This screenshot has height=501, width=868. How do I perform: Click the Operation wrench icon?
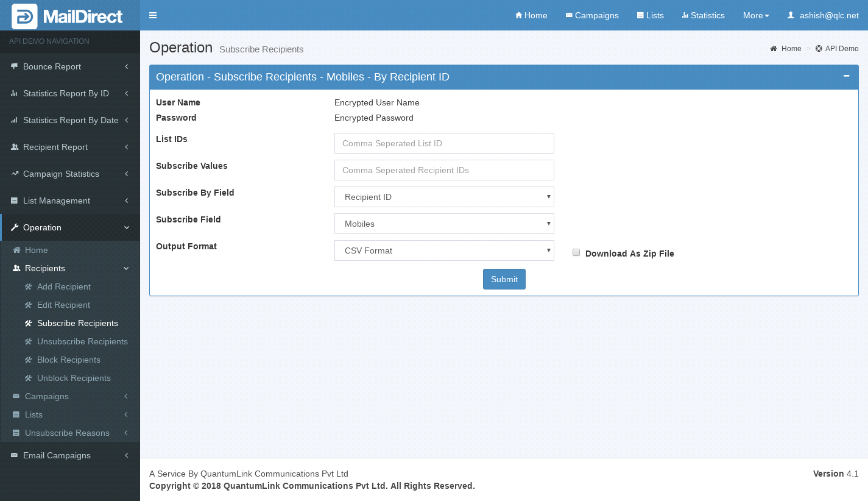(14, 227)
